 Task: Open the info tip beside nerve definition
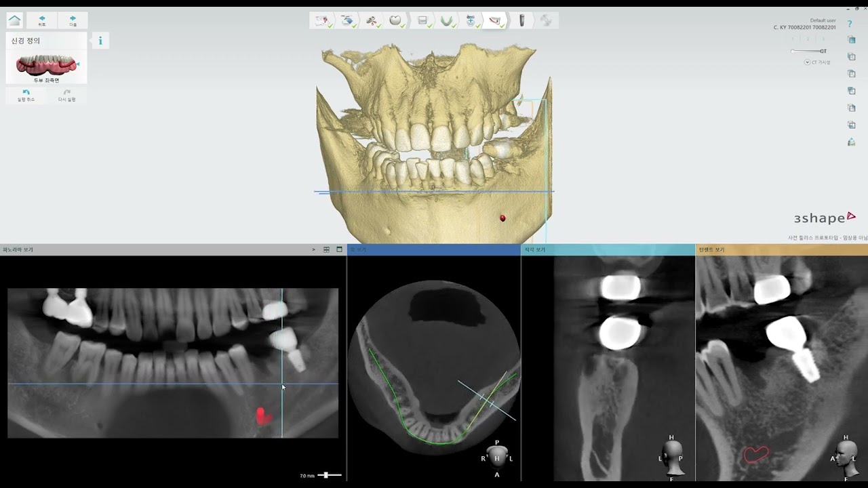(100, 41)
